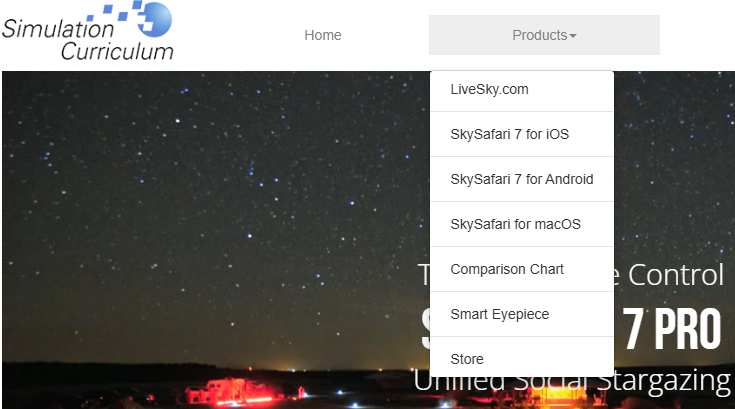
Task: Open the Store menu item
Action: [x=522, y=357]
